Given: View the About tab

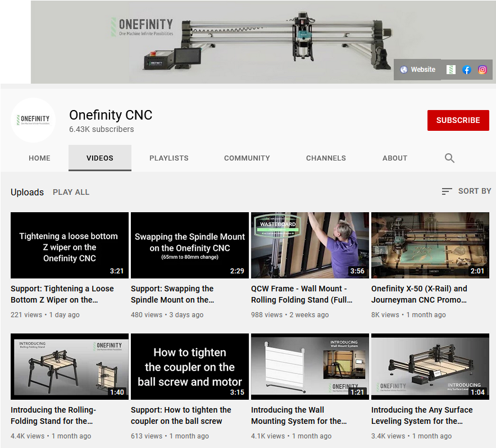Looking at the screenshot, I should (x=395, y=158).
